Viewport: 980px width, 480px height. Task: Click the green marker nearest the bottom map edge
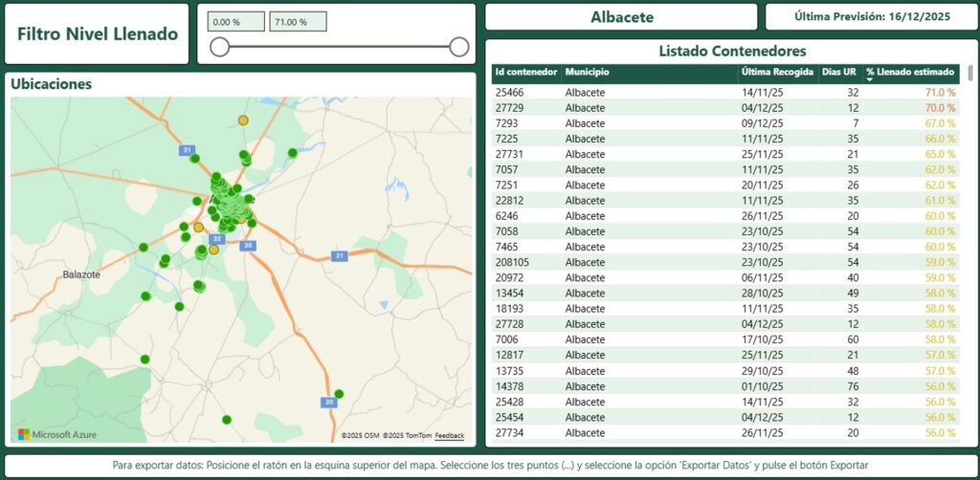(x=227, y=420)
